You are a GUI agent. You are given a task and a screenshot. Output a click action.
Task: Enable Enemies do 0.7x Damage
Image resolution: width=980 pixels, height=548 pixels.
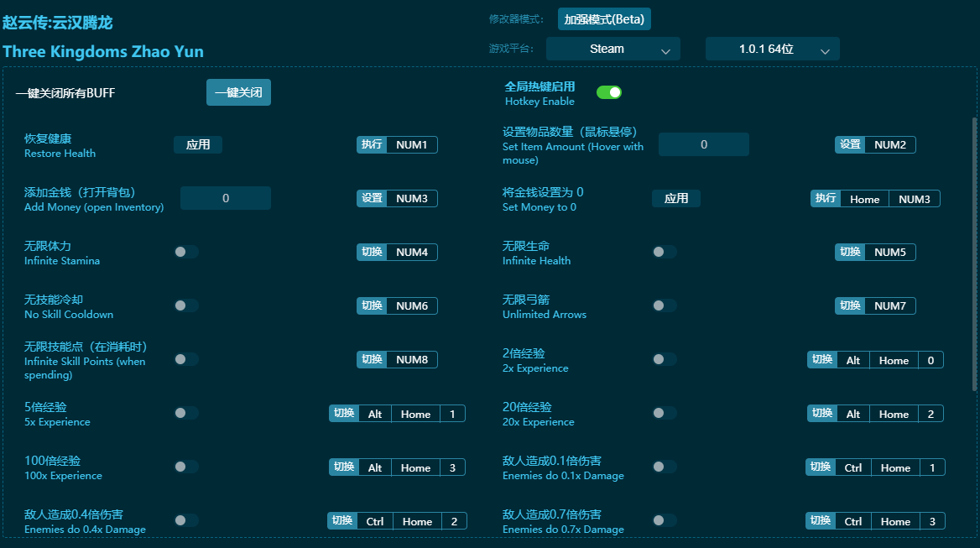pos(665,520)
